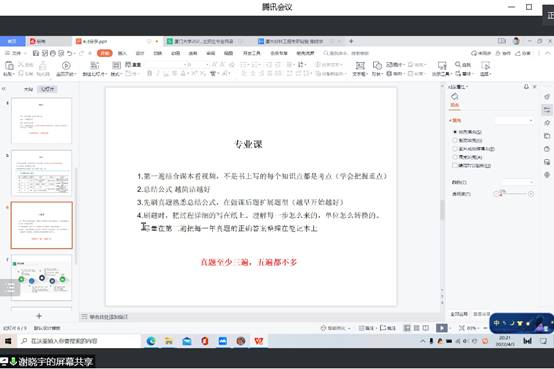
Task: Click the new slide icon
Action: (x=94, y=65)
